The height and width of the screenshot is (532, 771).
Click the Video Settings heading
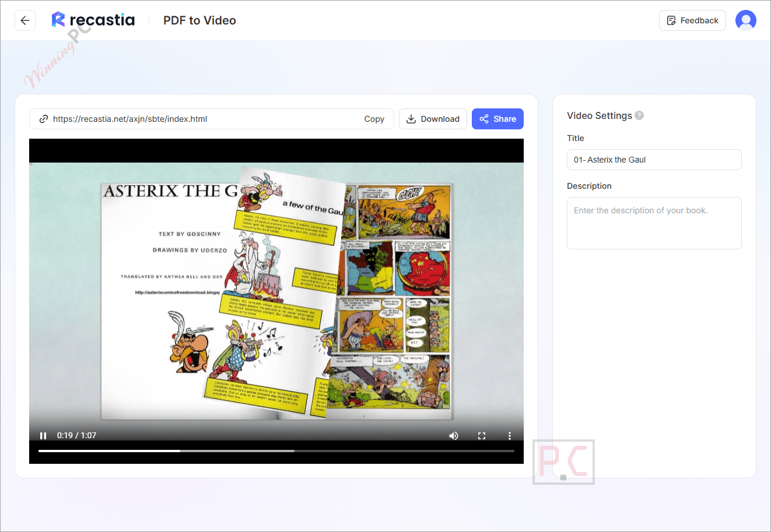click(600, 115)
